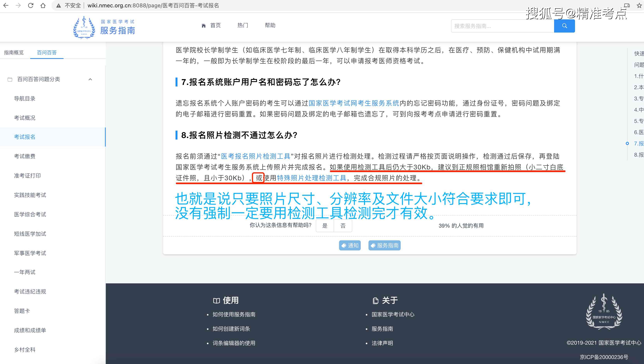Select 医学综合考试 in the sidebar

pos(30,214)
